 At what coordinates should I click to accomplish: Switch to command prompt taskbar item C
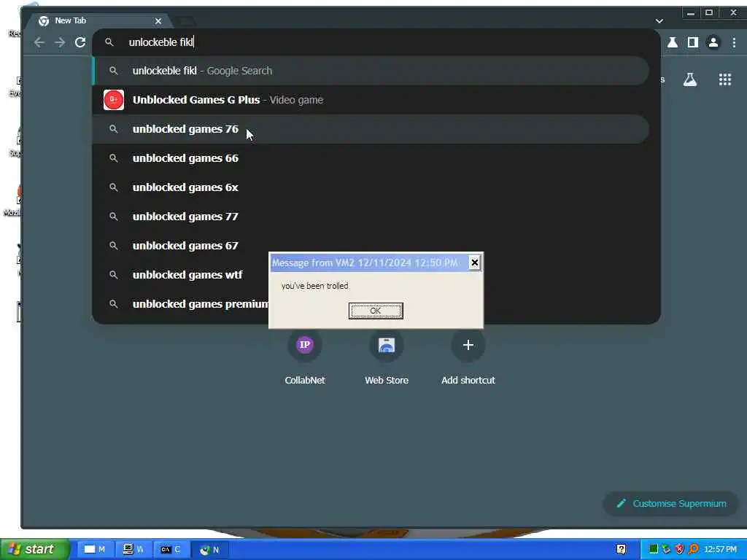171,549
